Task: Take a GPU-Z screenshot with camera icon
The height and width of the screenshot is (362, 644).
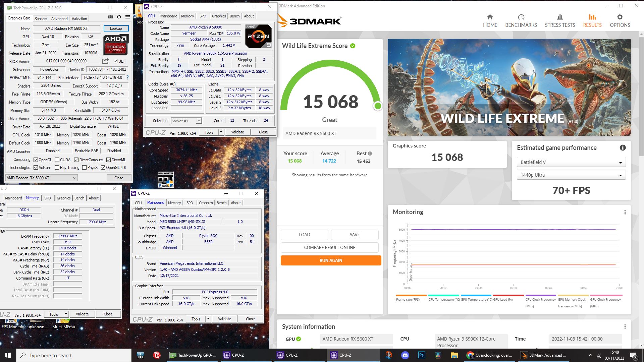Action: (110, 17)
